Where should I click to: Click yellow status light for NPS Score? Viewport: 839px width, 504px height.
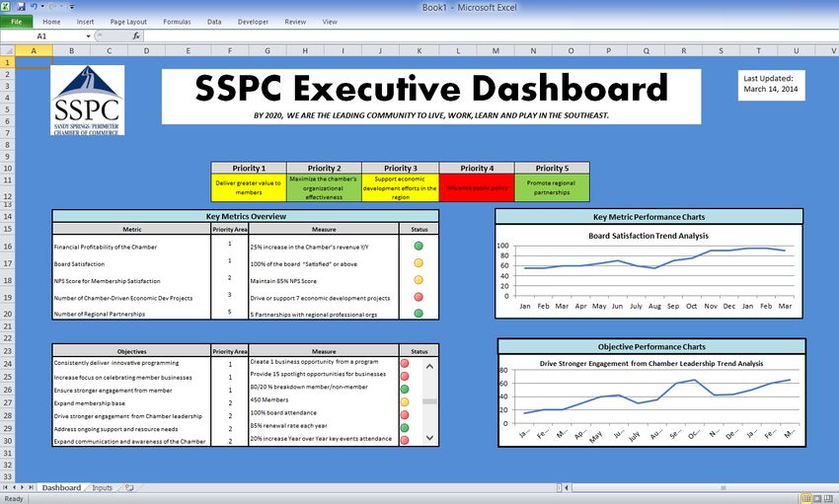419,280
